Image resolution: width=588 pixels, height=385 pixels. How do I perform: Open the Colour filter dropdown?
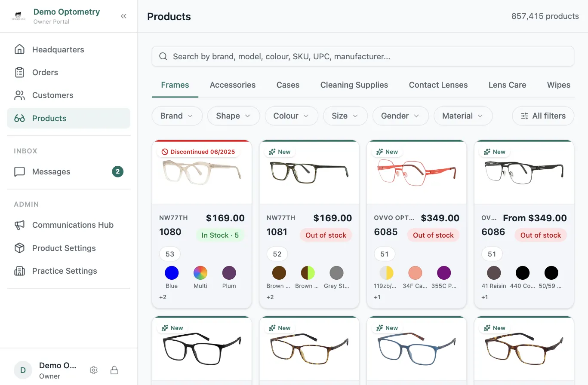[x=292, y=116]
